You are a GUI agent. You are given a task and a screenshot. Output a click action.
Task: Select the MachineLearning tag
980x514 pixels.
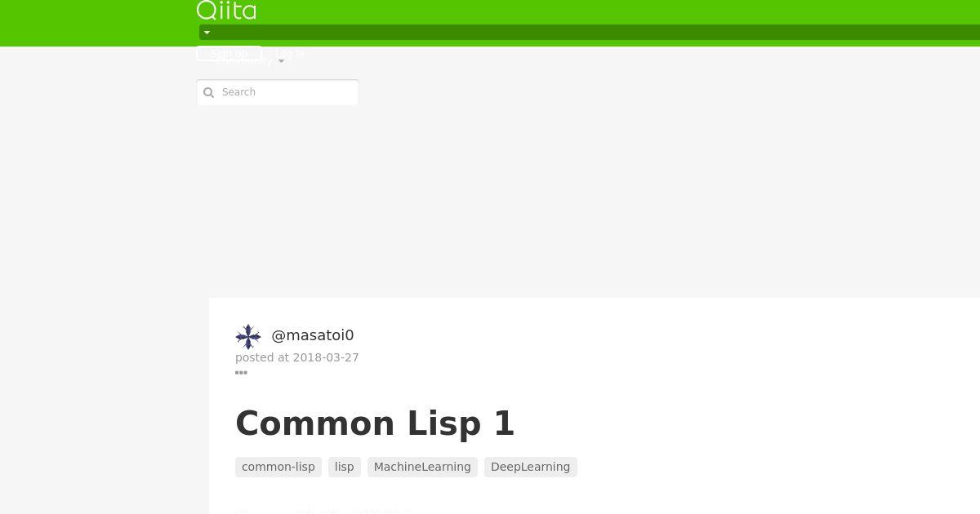tap(422, 467)
